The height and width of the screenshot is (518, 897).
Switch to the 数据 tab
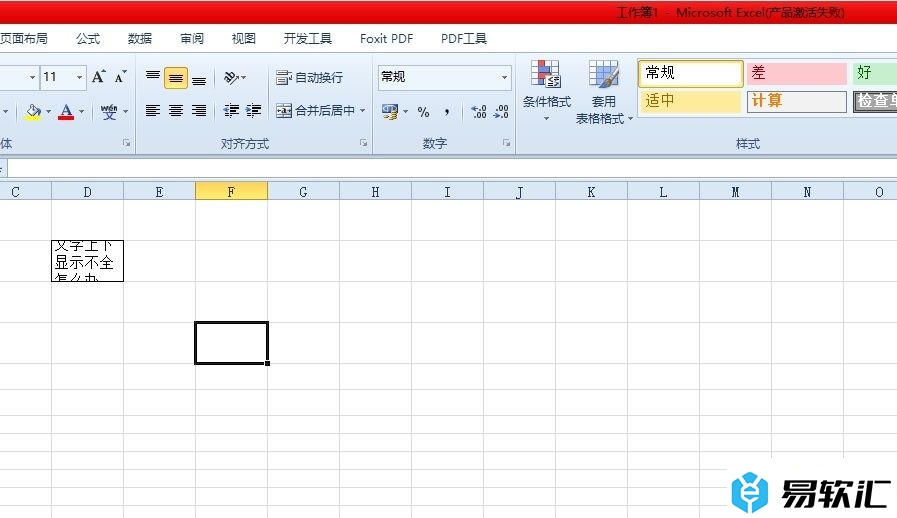[140, 38]
